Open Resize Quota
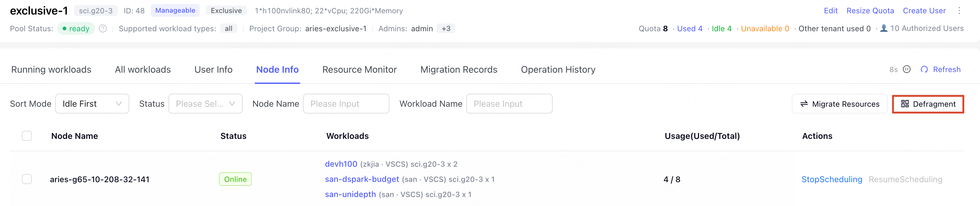Image resolution: width=980 pixels, height=206 pixels. coord(870,11)
